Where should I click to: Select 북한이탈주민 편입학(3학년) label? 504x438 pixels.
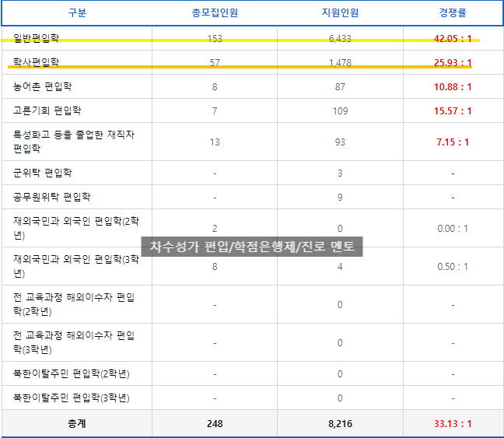pyautogui.click(x=71, y=398)
